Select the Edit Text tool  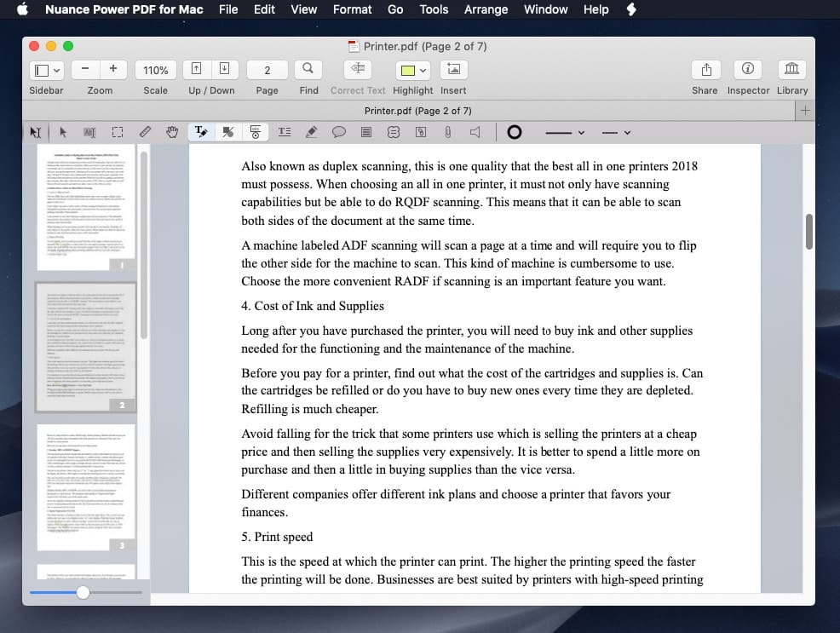pos(199,131)
